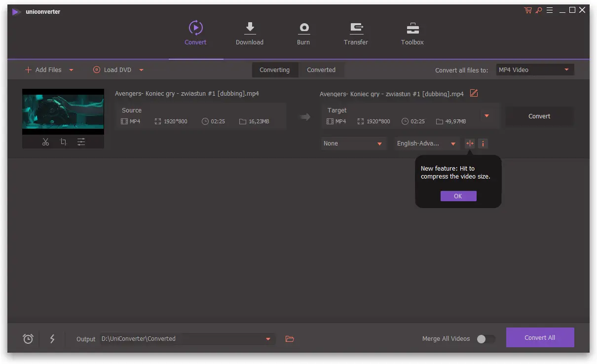597x364 pixels.
Task: Toggle high speed conversion lightning icon
Action: coord(52,339)
